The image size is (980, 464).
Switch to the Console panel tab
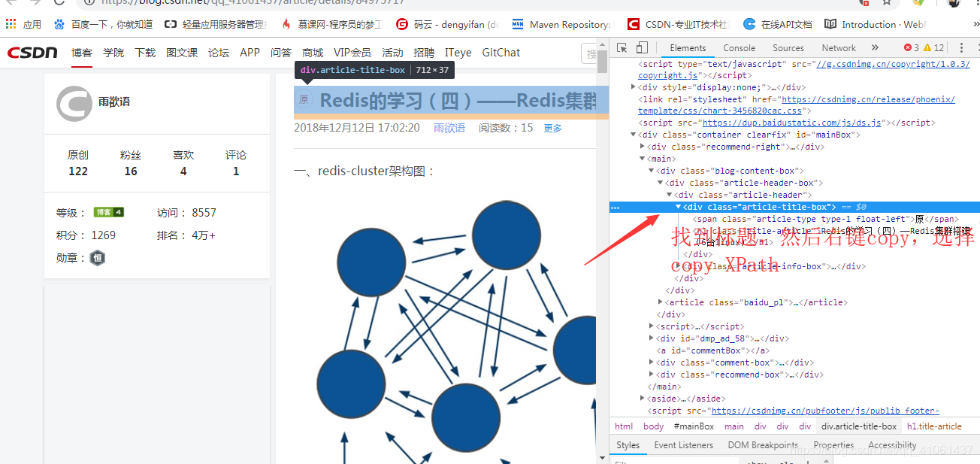click(x=739, y=47)
